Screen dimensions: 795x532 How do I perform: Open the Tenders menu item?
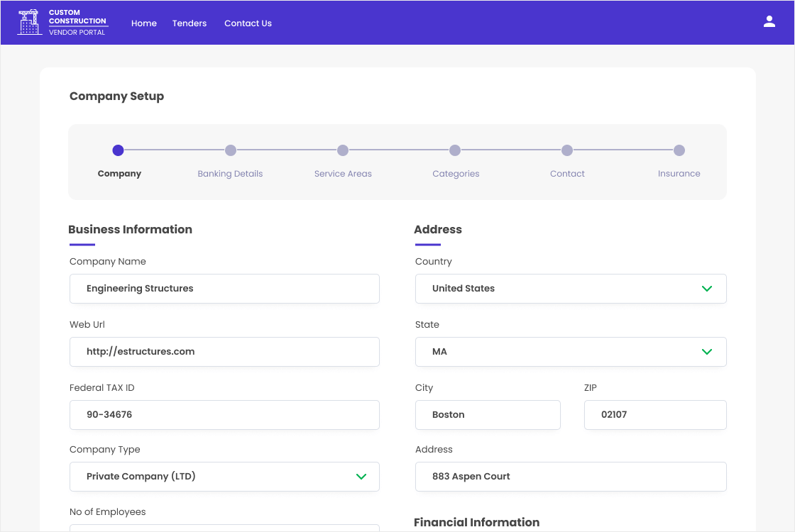point(190,23)
